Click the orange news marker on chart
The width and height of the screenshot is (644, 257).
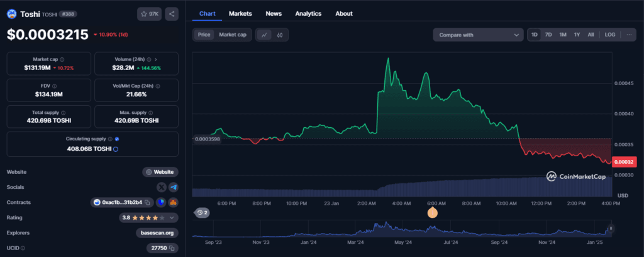(x=432, y=212)
